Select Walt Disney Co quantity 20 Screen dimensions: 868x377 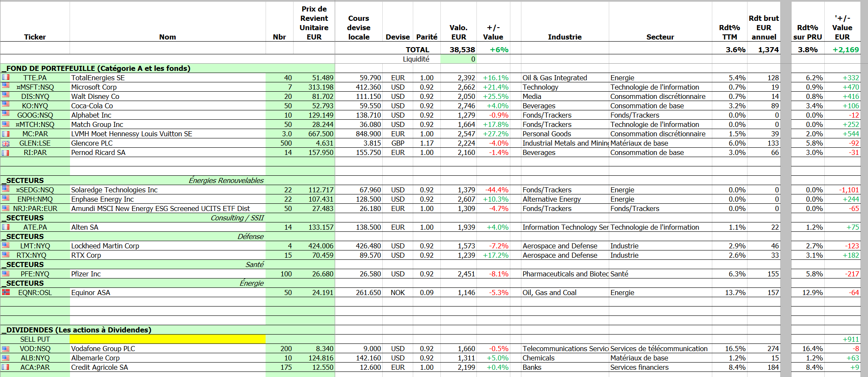pos(280,96)
